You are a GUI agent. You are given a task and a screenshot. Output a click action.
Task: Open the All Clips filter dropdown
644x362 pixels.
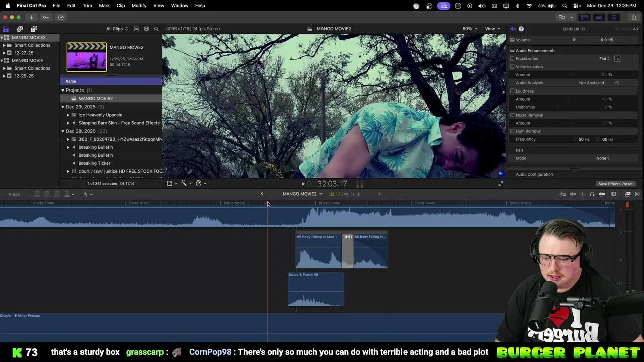click(x=117, y=29)
